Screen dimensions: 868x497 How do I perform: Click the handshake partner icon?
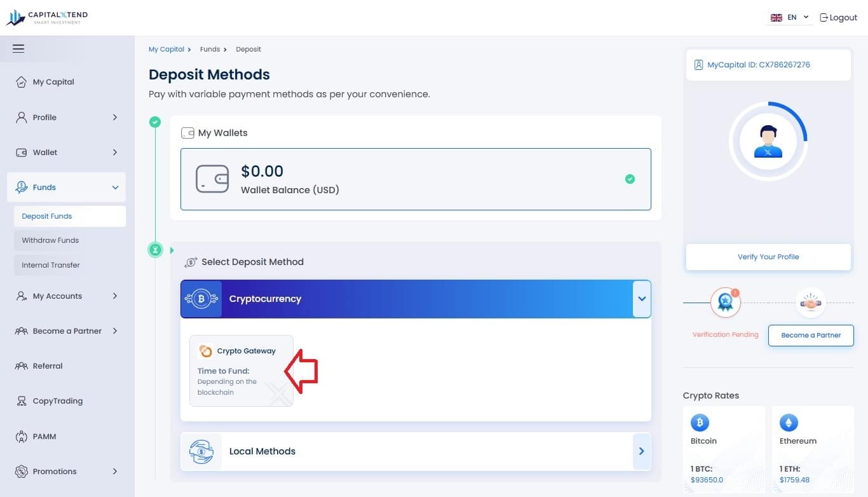pos(811,303)
